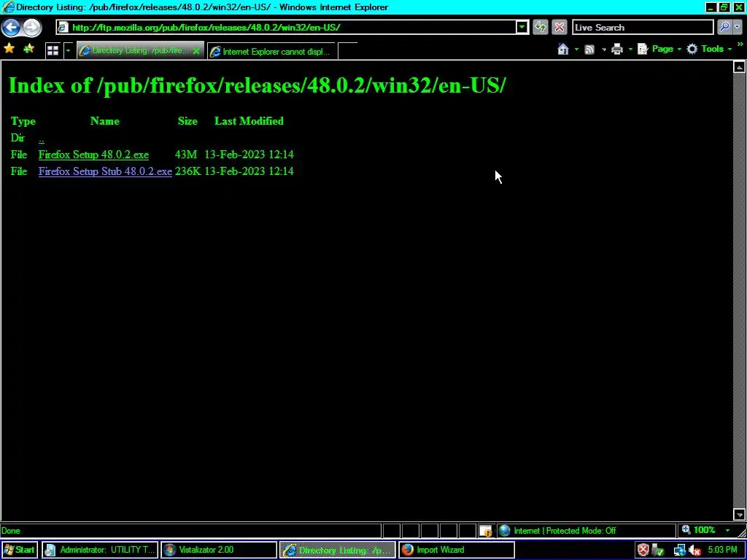Switch to Internet Explorer cannot display tab
The width and height of the screenshot is (747, 560).
(271, 52)
